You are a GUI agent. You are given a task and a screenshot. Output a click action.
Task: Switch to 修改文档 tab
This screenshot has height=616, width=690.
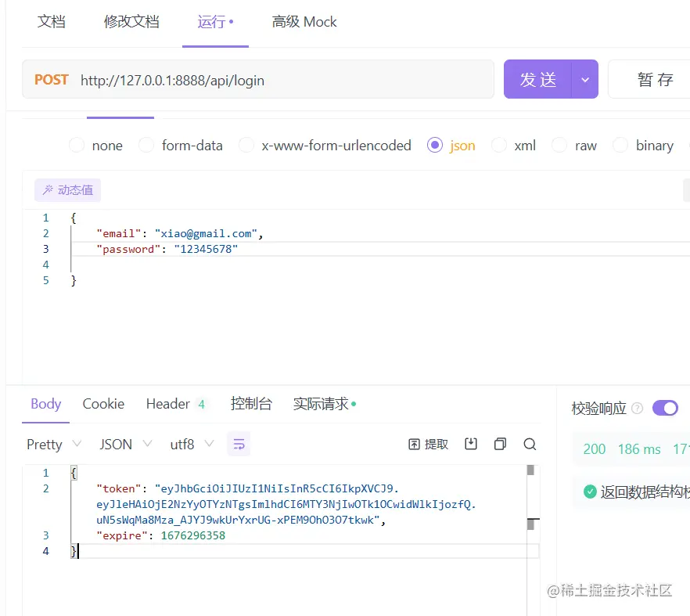tap(131, 22)
